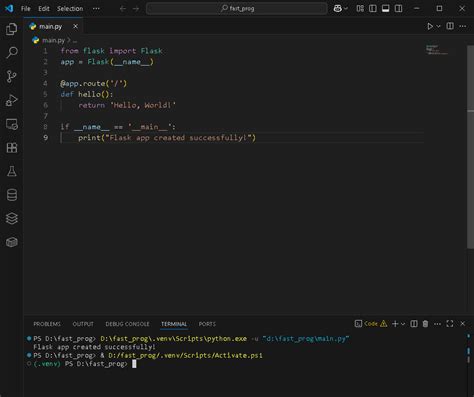Open the Source Control view
The width and height of the screenshot is (474, 397).
(12, 76)
